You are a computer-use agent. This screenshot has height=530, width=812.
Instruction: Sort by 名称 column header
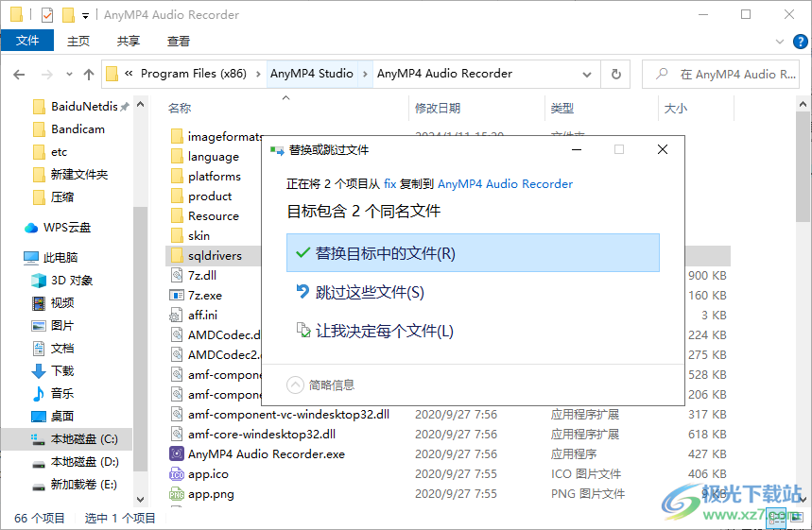[180, 109]
